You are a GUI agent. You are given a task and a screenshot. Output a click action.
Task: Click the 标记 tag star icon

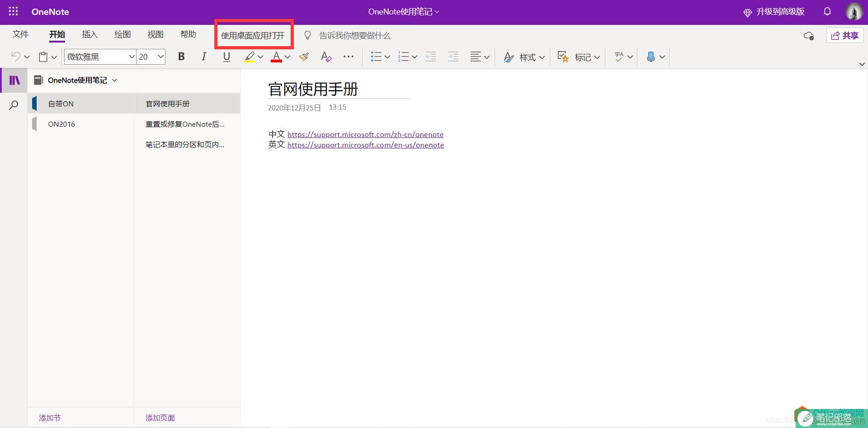[x=563, y=57]
